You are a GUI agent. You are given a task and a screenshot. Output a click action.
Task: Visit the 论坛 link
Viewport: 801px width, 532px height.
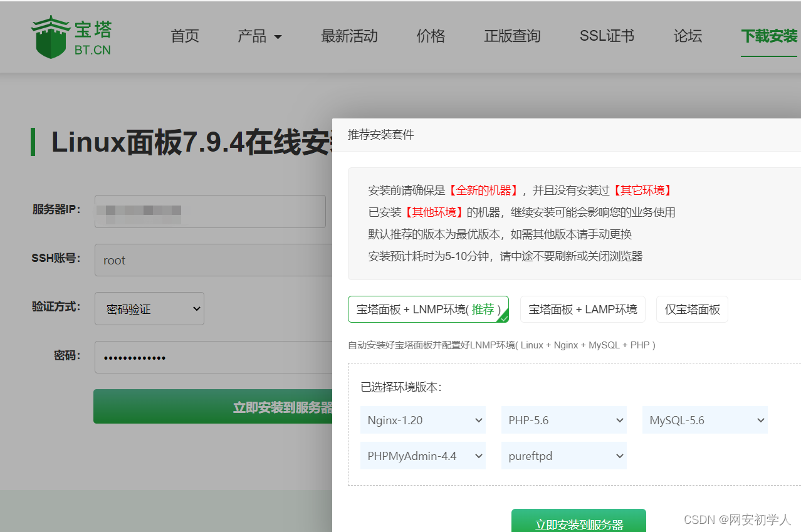(x=688, y=36)
